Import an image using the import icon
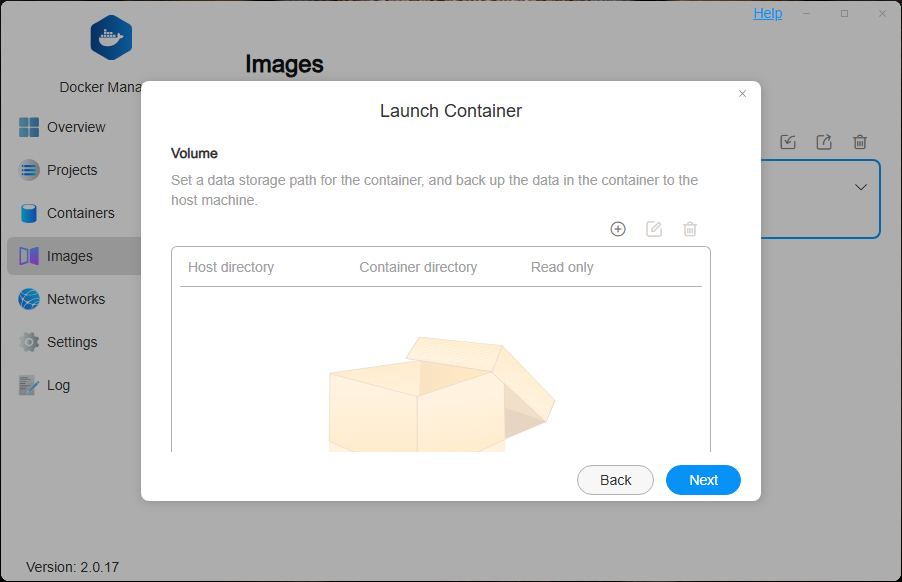Viewport: 902px width, 582px height. click(787, 142)
